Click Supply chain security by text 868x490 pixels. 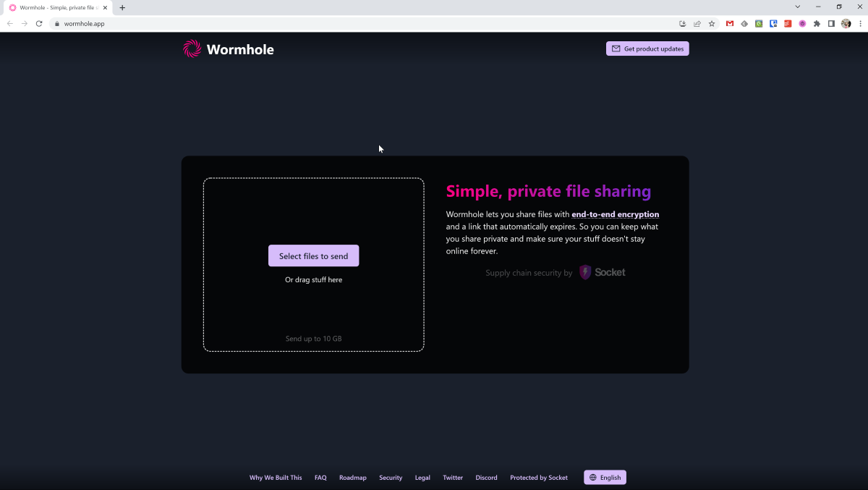(529, 273)
